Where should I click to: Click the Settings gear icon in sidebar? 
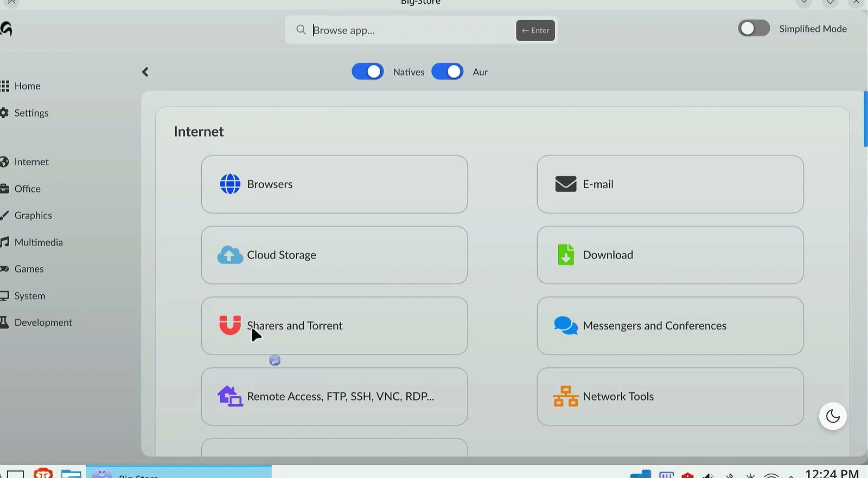(x=4, y=113)
